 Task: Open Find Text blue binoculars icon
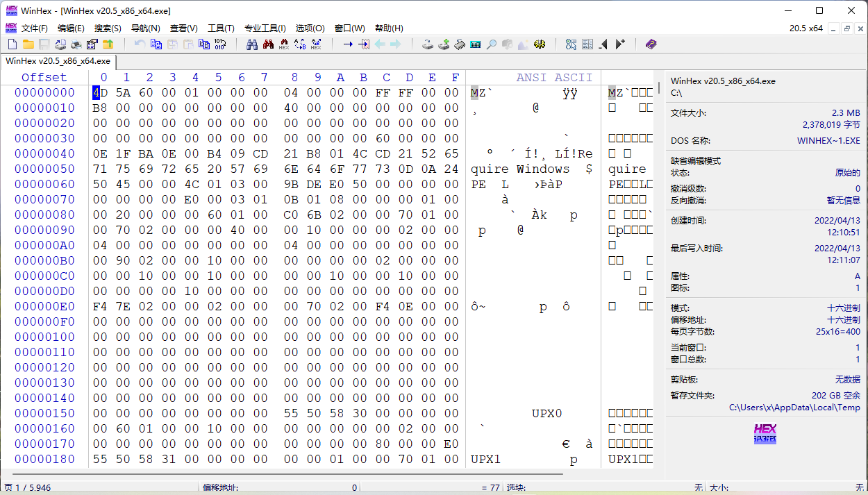(x=252, y=44)
